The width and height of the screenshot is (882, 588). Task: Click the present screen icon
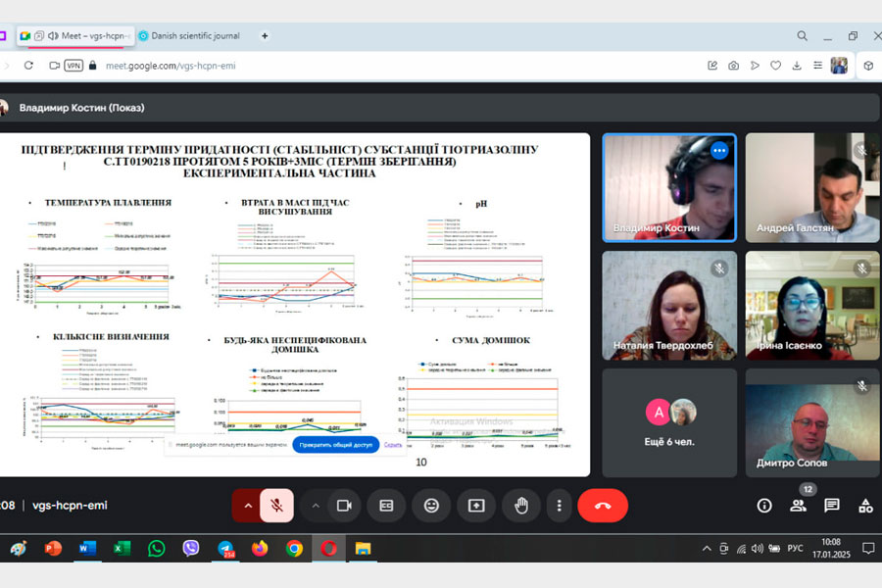[x=476, y=506]
